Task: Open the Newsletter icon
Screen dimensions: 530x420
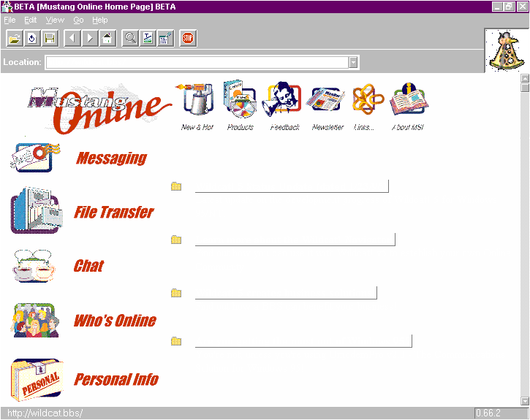Action: pyautogui.click(x=327, y=101)
